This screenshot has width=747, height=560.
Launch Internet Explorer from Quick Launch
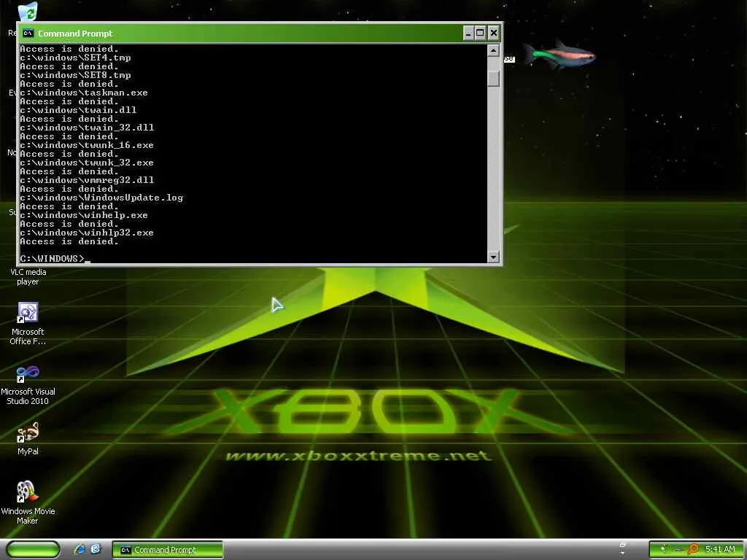point(80,549)
